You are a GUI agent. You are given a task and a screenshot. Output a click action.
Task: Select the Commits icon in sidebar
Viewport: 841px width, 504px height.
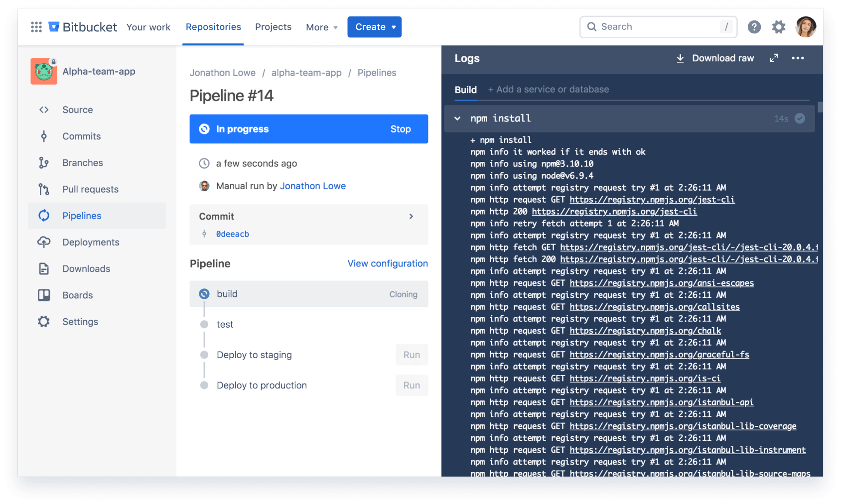pyautogui.click(x=44, y=136)
